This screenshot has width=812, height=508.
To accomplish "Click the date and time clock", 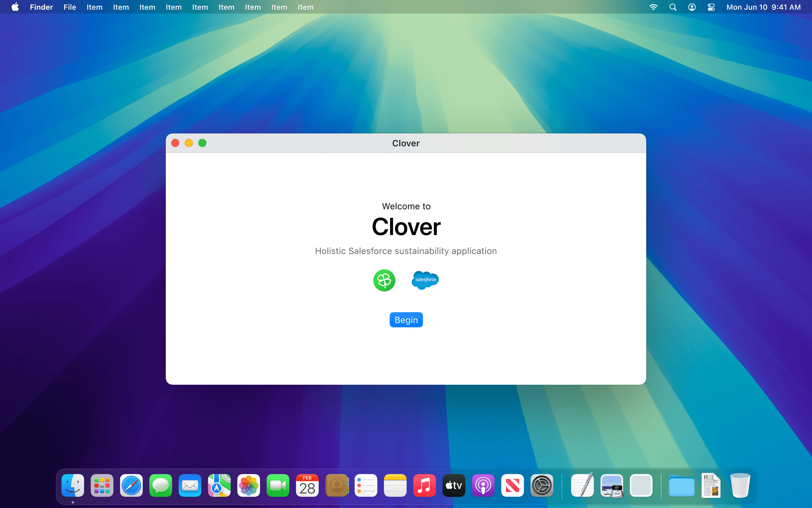I will coord(763,7).
